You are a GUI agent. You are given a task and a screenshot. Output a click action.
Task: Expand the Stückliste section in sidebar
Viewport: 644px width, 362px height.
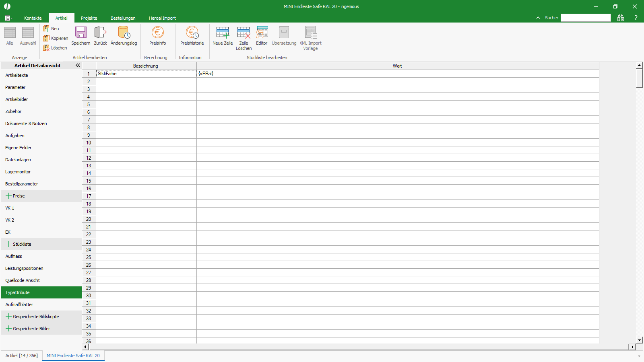coord(8,244)
